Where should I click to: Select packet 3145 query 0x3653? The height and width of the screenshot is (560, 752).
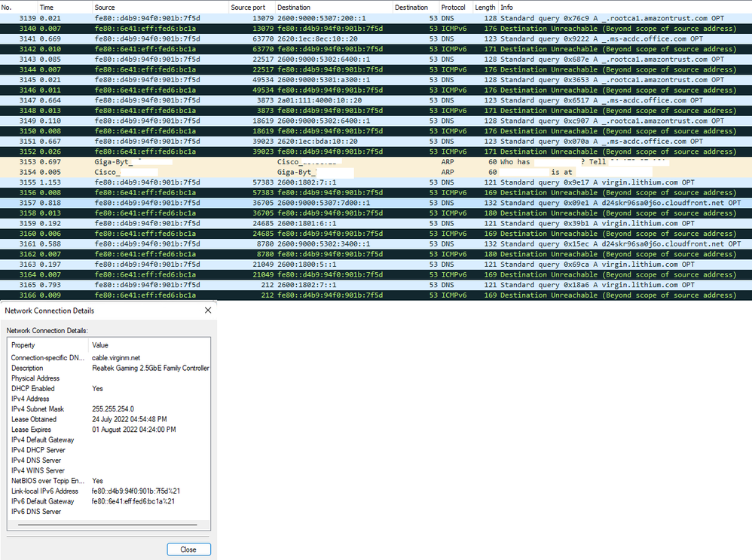376,80
